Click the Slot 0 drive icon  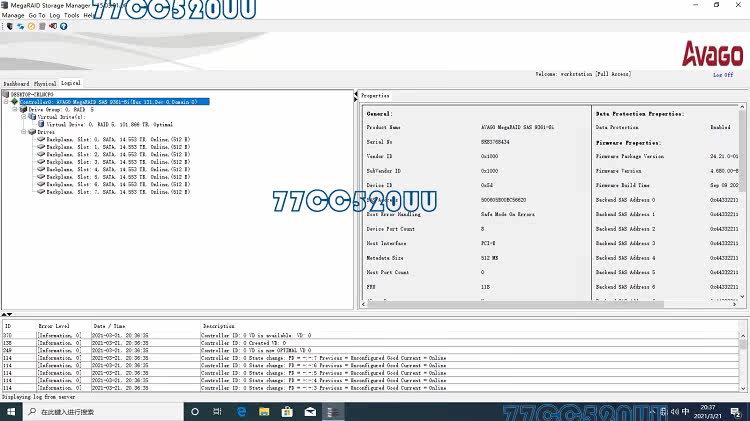[41, 139]
